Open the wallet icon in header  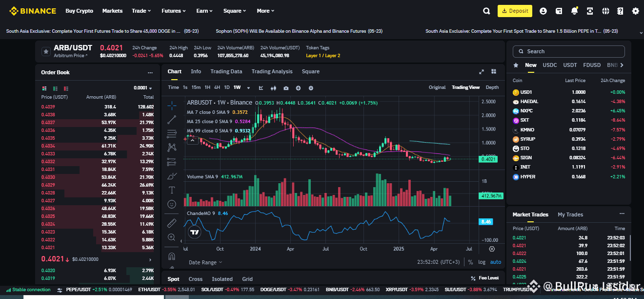559,11
